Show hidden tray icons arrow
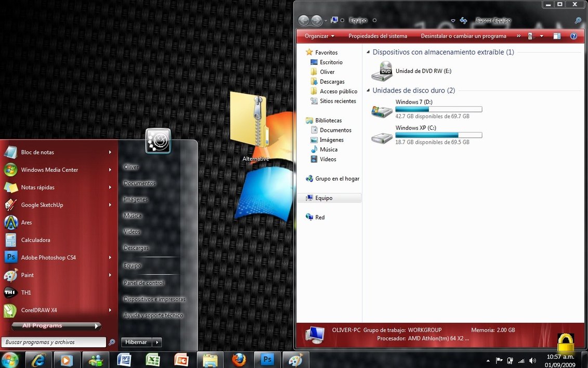 point(488,361)
